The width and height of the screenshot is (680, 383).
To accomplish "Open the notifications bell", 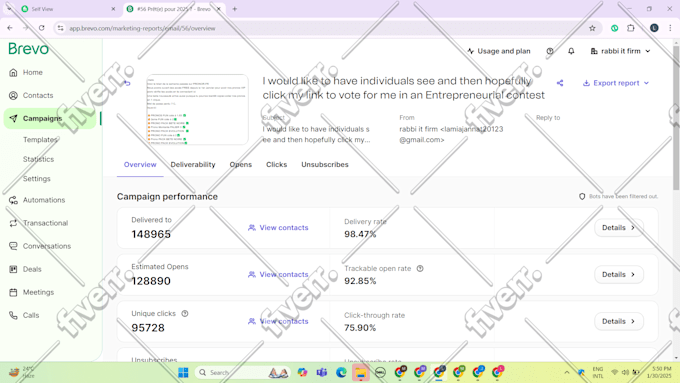I will (x=571, y=51).
